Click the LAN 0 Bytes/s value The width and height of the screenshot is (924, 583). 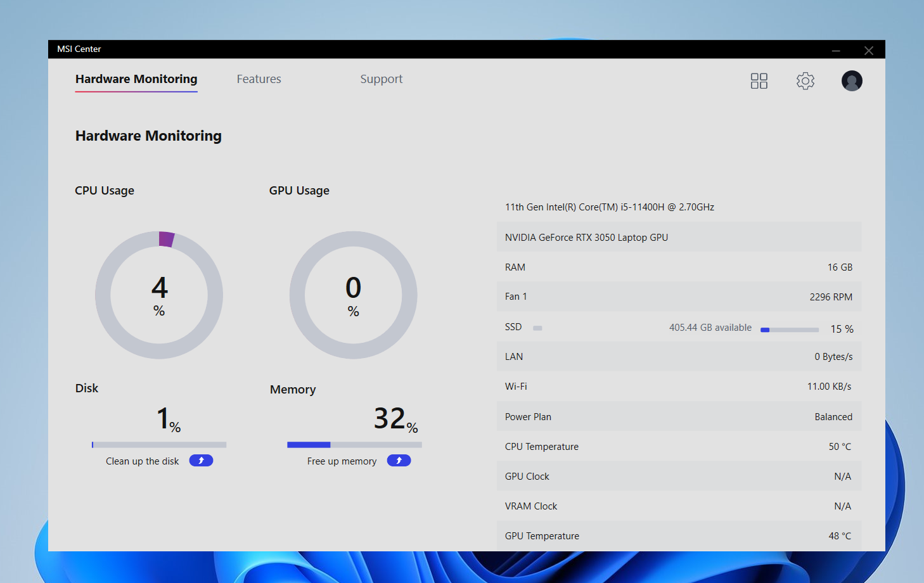pyautogui.click(x=833, y=357)
